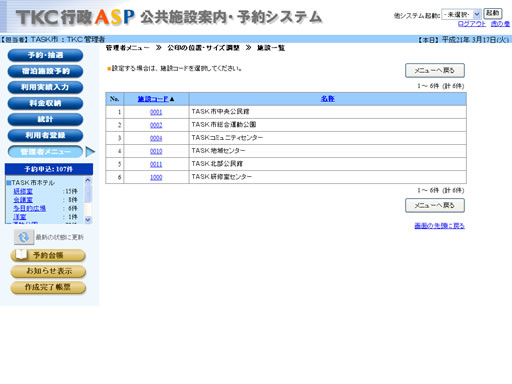Viewport: 512px width, 384px height.
Task: Click TASK地域センター name cell
Action: [328, 151]
